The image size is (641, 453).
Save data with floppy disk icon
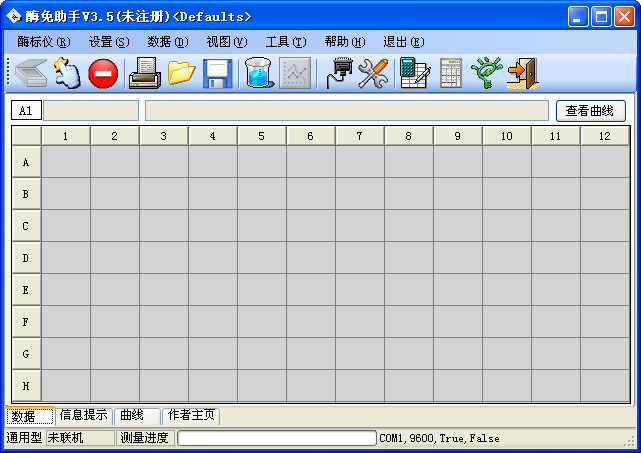[x=218, y=73]
